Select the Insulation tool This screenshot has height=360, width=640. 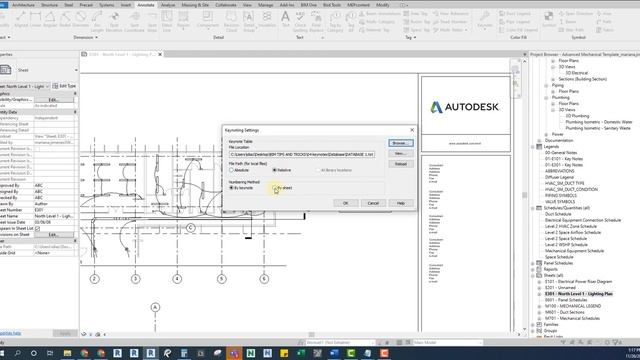tap(267, 20)
